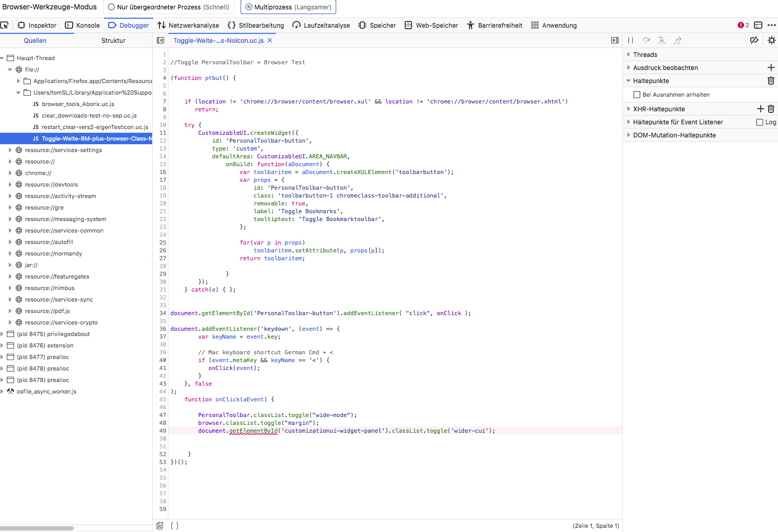Image resolution: width=778 pixels, height=532 pixels.
Task: Open the Struktur tab
Action: point(113,41)
